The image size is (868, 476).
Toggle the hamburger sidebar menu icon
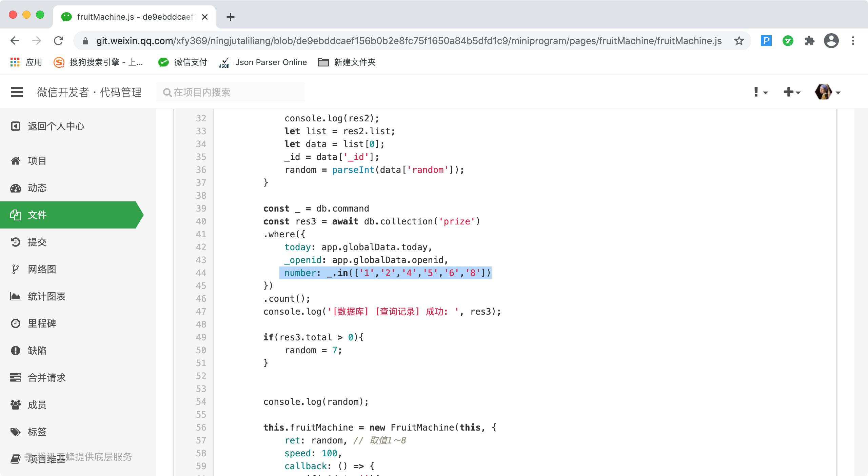pyautogui.click(x=17, y=92)
